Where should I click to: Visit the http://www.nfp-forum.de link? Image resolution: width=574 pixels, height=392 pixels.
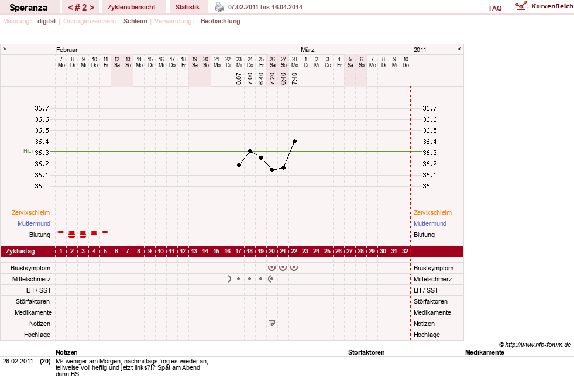coord(535,345)
